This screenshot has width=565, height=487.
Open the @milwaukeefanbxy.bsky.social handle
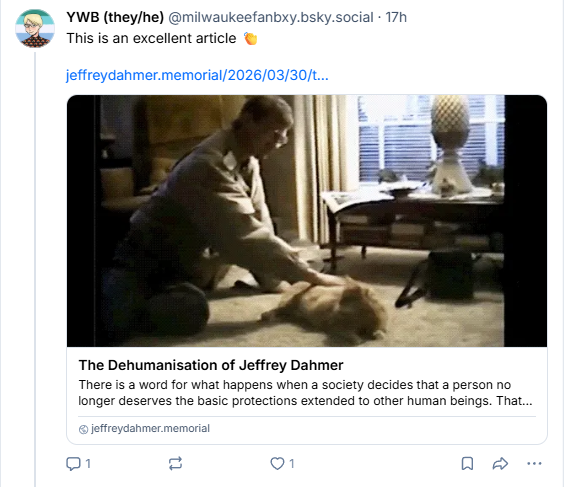pyautogui.click(x=271, y=17)
